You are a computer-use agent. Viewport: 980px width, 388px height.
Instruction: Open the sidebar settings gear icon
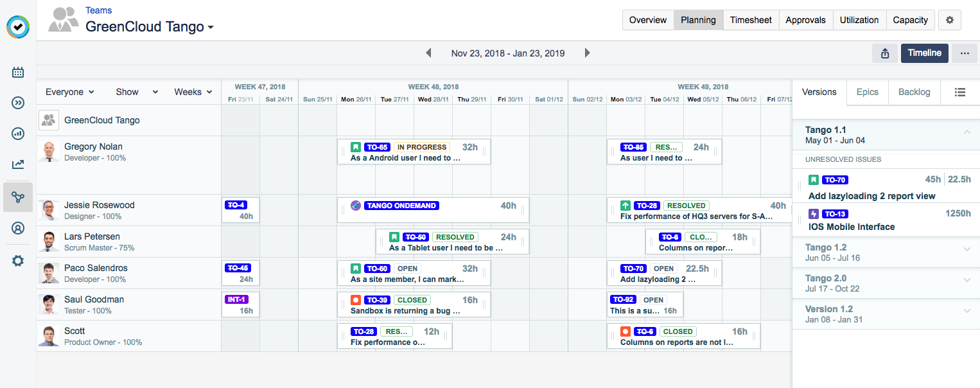[18, 261]
